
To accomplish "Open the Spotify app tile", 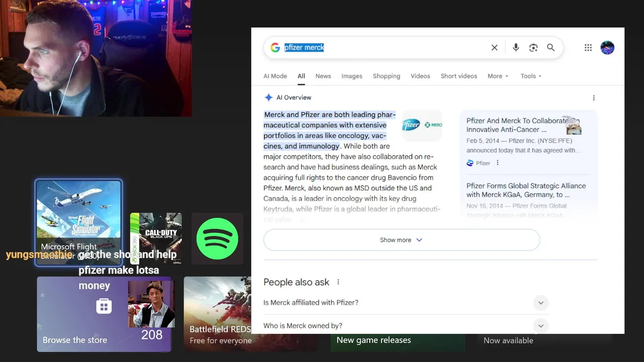I will click(x=217, y=238).
